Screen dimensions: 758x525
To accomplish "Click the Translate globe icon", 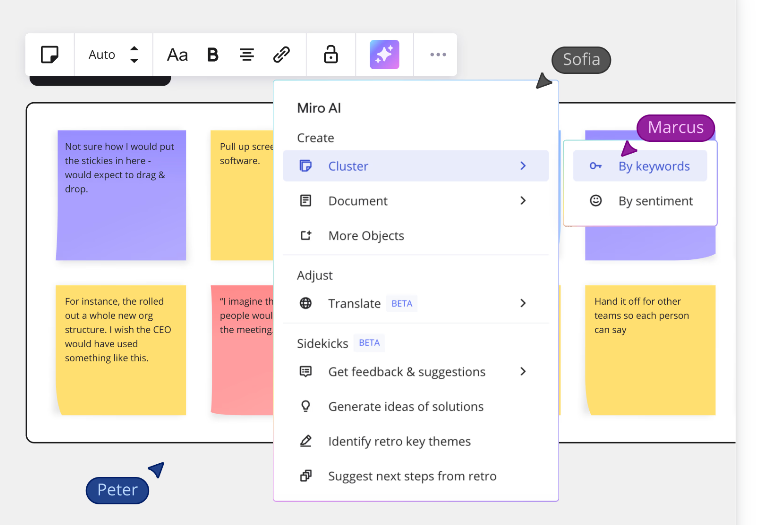I will pos(306,303).
